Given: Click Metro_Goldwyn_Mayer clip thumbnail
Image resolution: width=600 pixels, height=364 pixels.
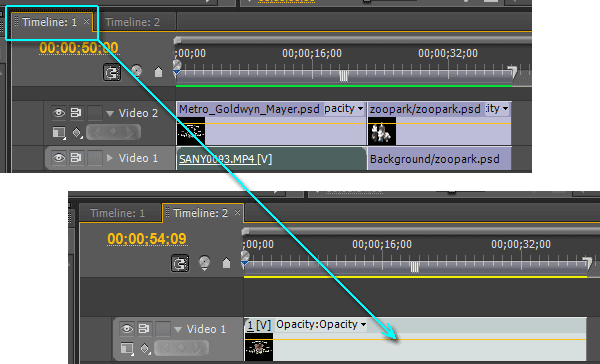Looking at the screenshot, I should (191, 131).
